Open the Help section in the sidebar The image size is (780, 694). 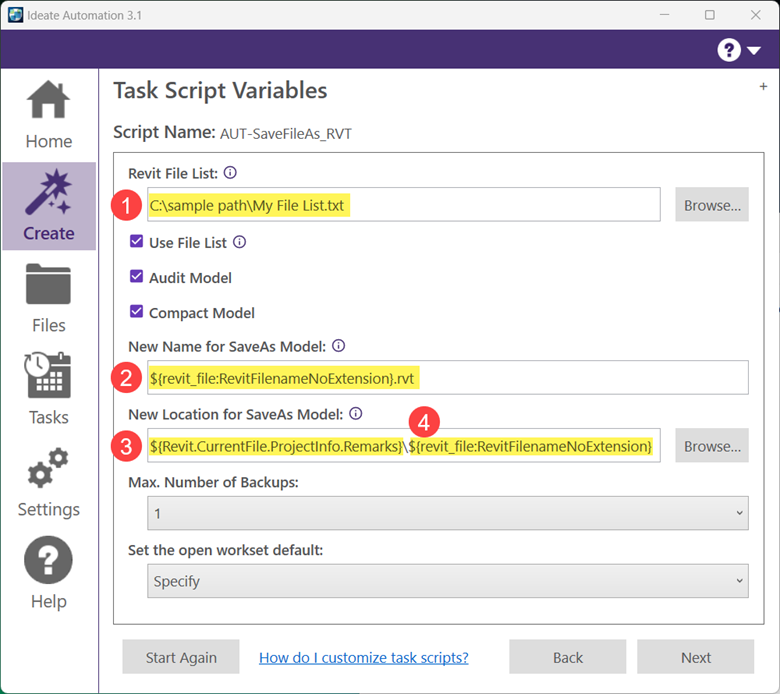[49, 573]
